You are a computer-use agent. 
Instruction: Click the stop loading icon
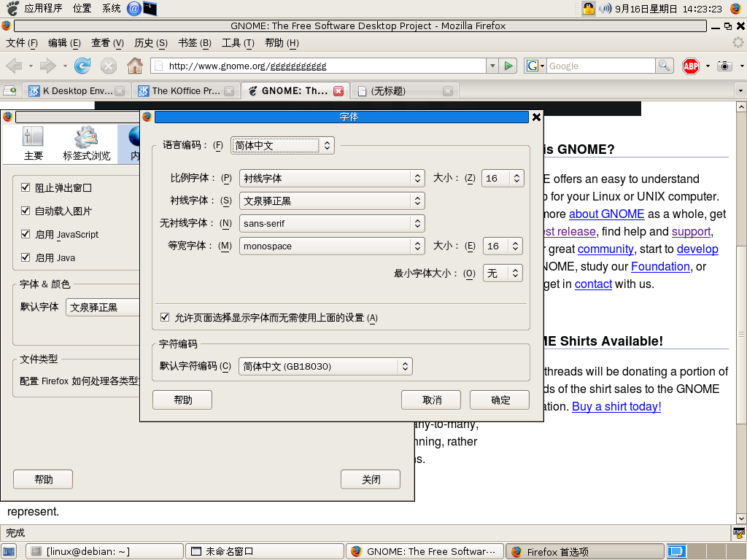coord(109,66)
